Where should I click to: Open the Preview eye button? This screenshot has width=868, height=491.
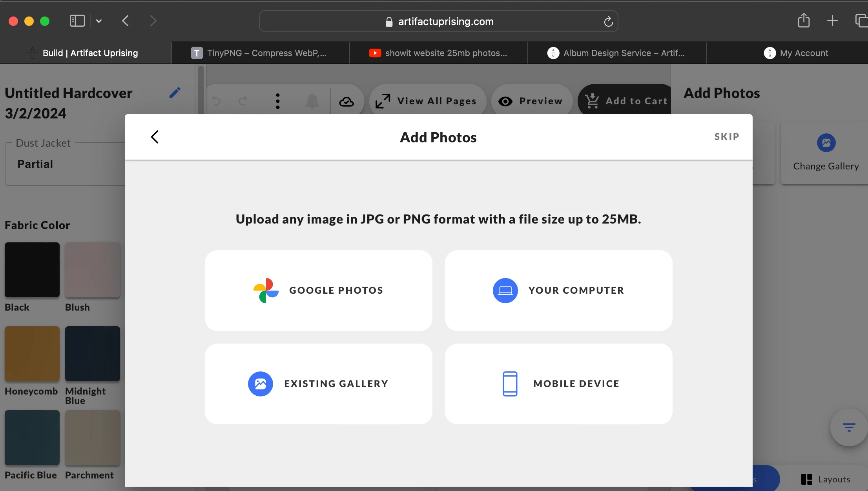(x=531, y=101)
